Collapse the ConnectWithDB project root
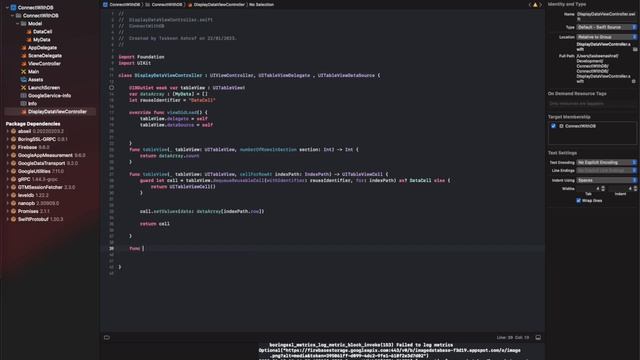Screen dimensions: 640x360 (7, 7)
